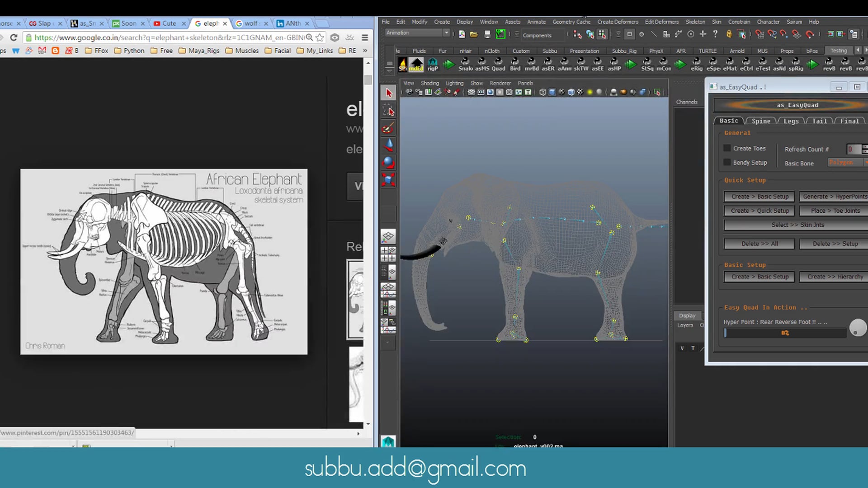Open the Skeleton menu

(695, 22)
